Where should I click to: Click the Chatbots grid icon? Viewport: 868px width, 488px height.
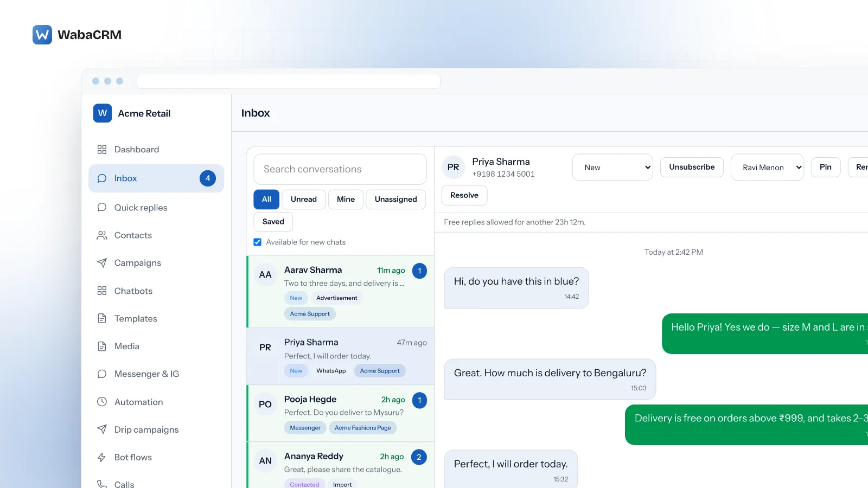102,291
